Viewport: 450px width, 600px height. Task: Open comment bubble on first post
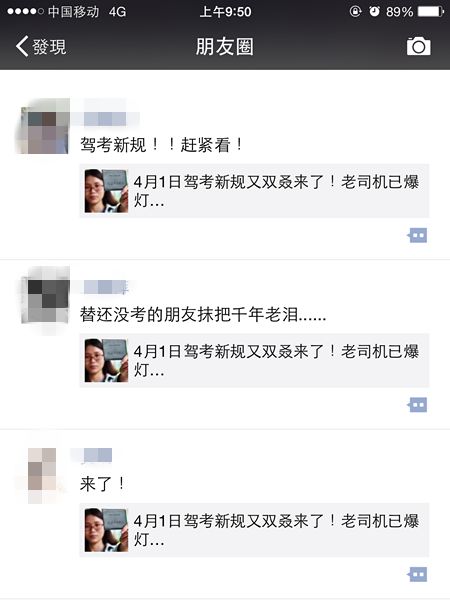(417, 235)
